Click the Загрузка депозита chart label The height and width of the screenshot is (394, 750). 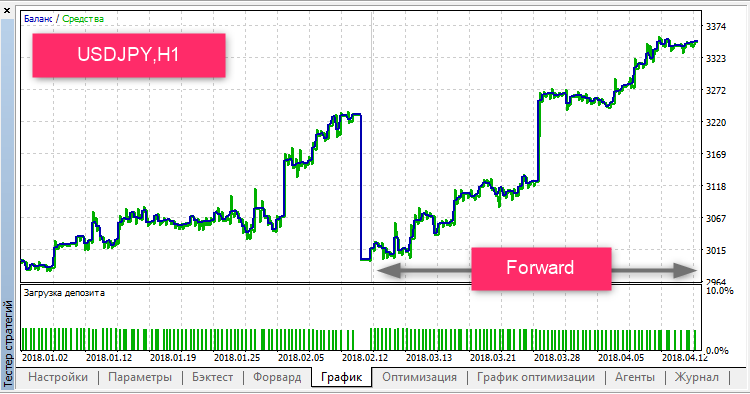pyautogui.click(x=64, y=293)
